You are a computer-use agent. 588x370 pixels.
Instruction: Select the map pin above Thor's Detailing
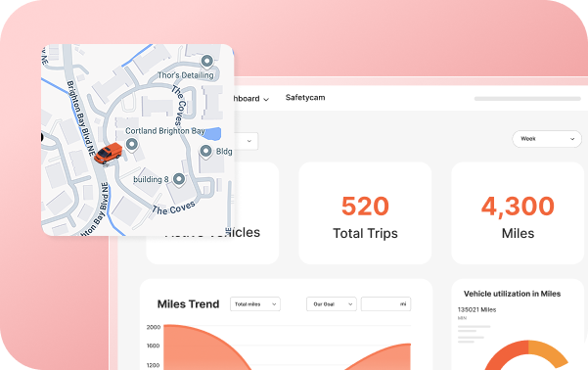tap(207, 61)
